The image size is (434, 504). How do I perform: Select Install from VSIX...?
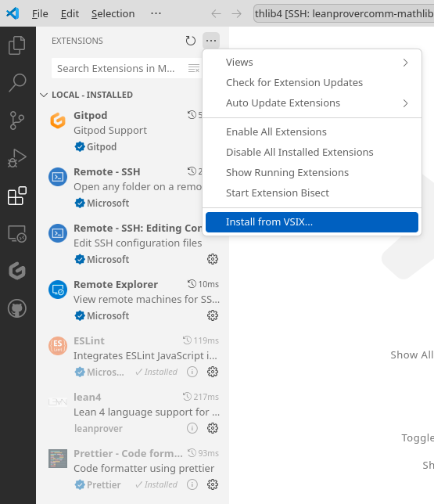click(x=312, y=222)
